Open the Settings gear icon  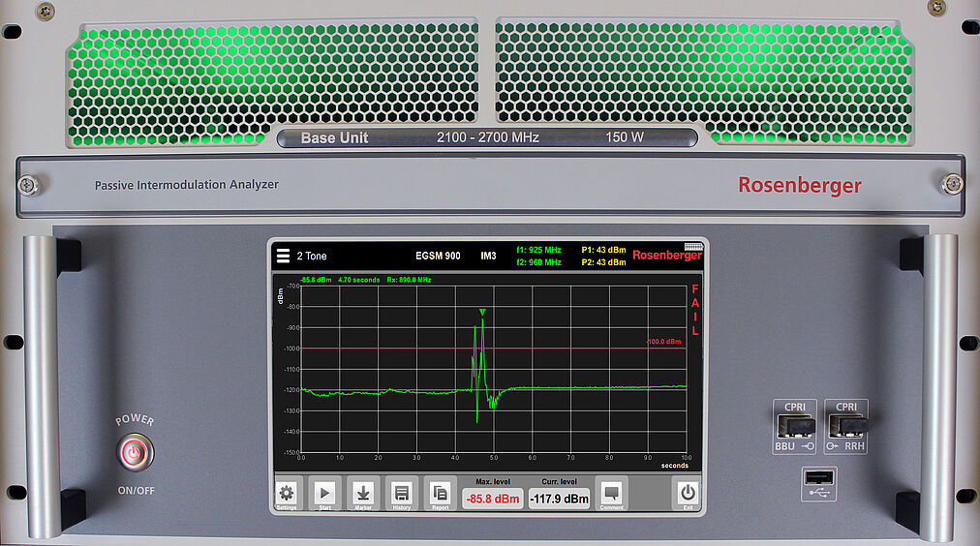[286, 493]
